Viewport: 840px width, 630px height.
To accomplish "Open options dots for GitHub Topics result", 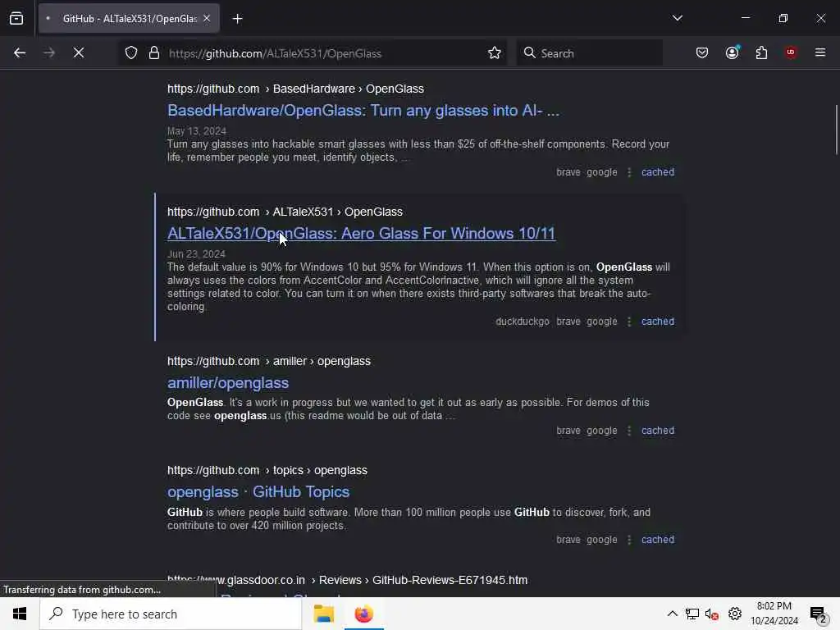I will (629, 540).
